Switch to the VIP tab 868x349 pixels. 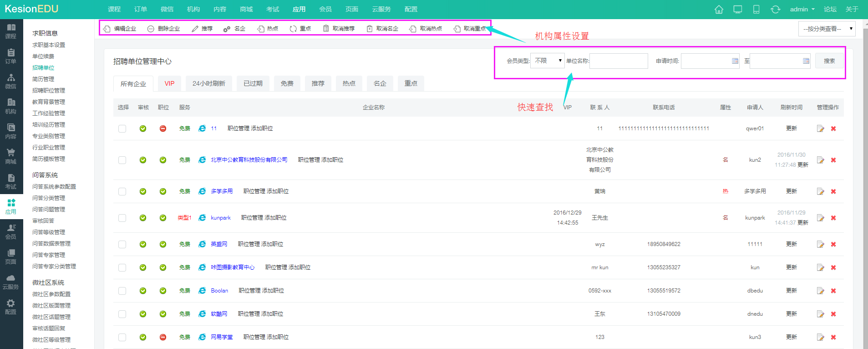(169, 83)
